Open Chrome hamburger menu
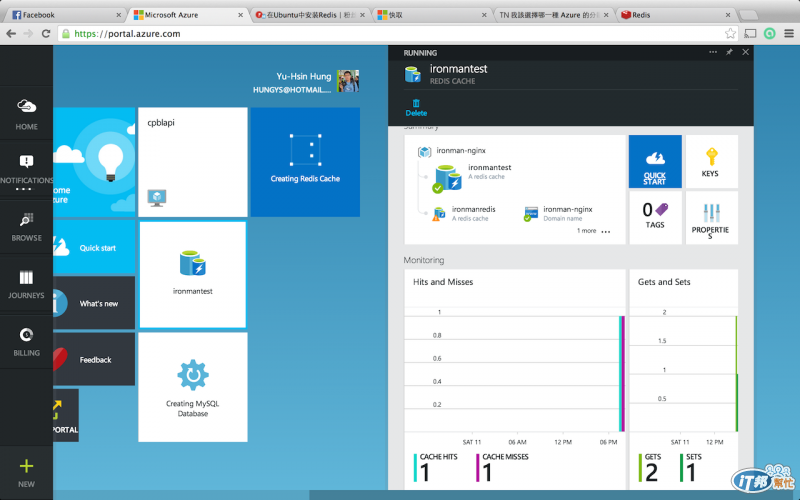 [x=789, y=34]
